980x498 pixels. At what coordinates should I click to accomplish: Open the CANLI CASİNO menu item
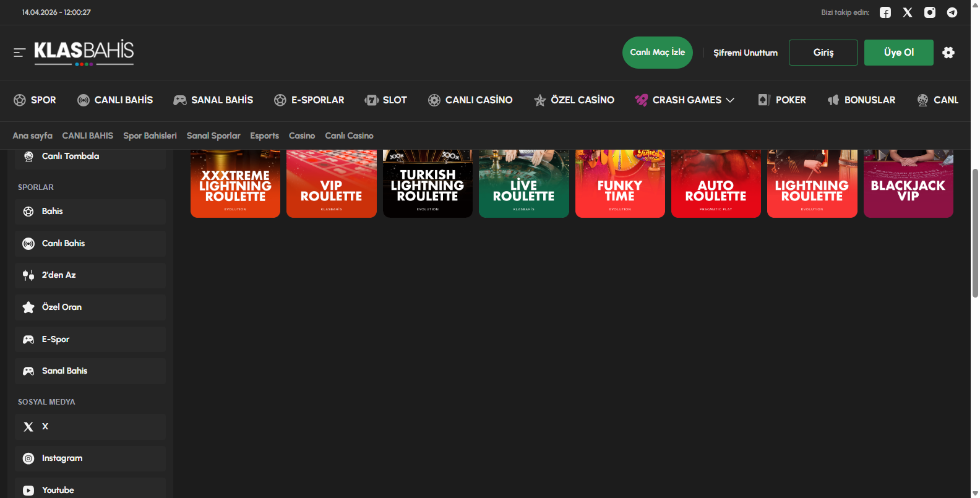point(470,100)
